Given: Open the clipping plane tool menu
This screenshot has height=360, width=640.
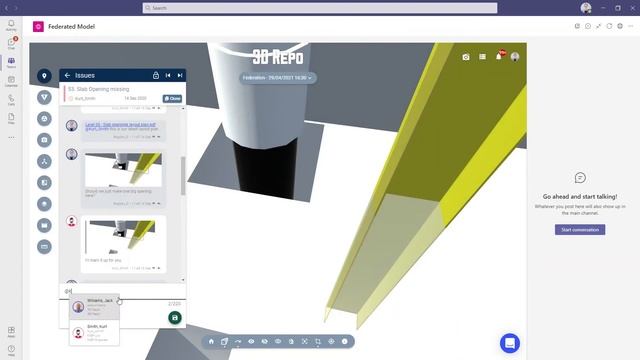Looking at the screenshot, I should [x=318, y=341].
